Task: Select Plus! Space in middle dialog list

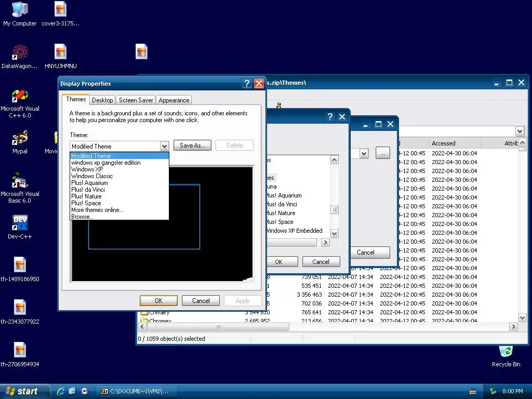Action: (280, 222)
